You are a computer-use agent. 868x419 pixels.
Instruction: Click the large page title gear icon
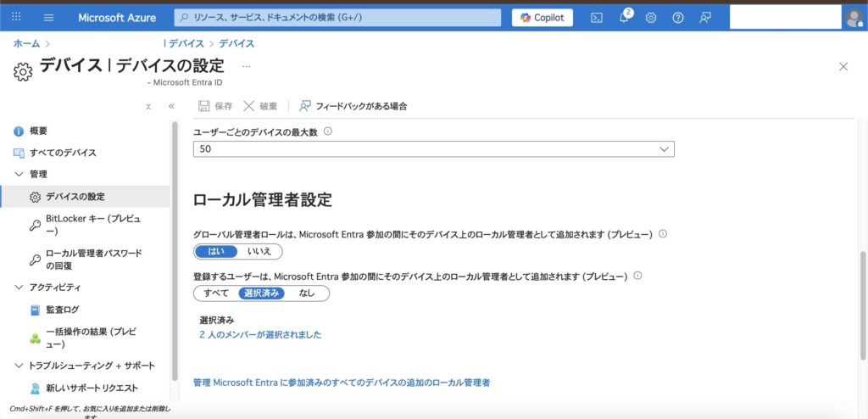pyautogui.click(x=23, y=72)
